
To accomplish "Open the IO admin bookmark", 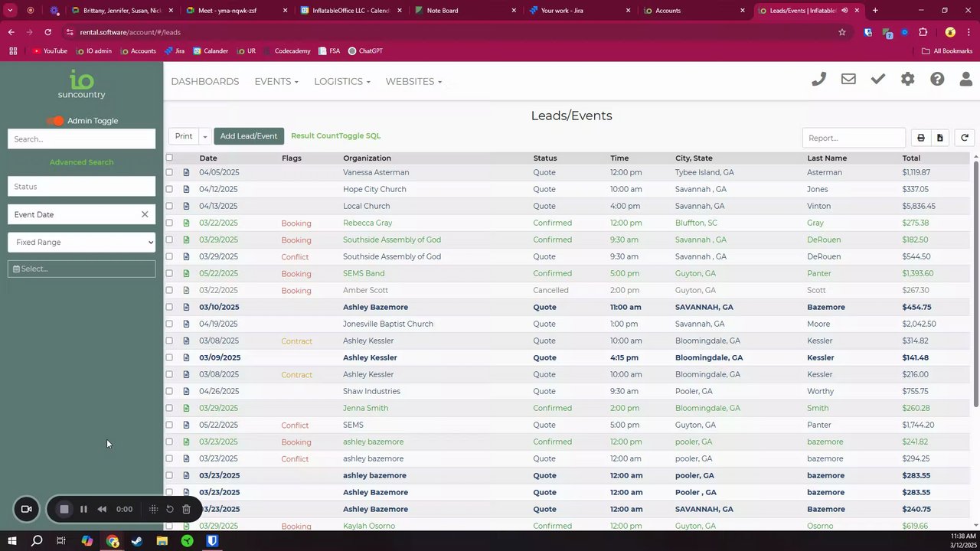I will point(94,51).
